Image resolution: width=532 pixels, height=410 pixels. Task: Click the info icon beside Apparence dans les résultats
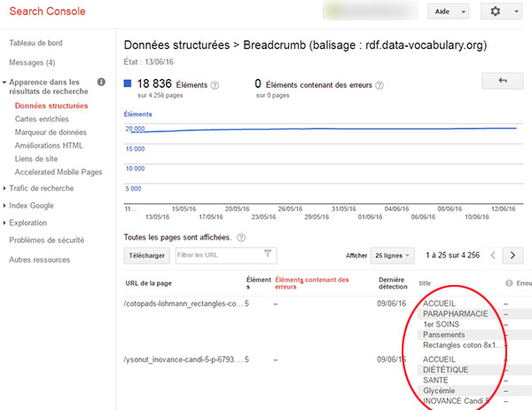point(101,82)
